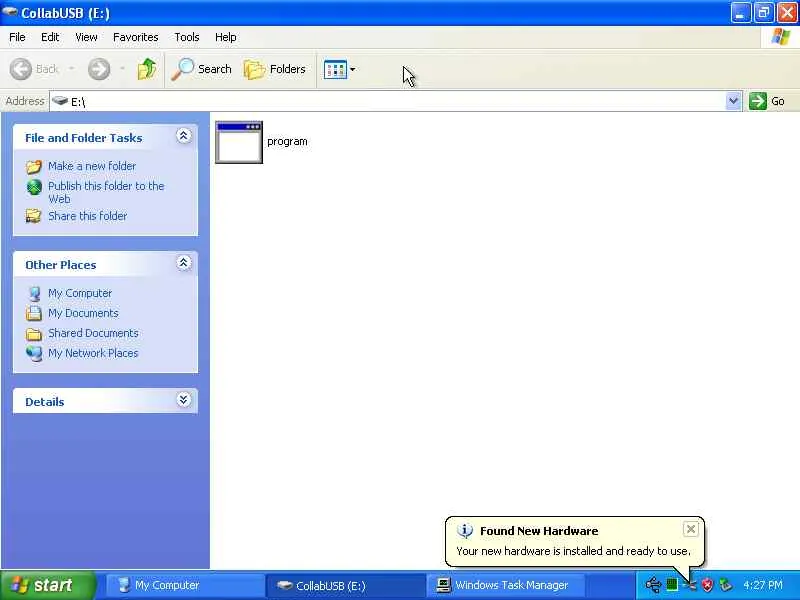Click the Back navigation button
This screenshot has width=800, height=600.
click(x=35, y=69)
